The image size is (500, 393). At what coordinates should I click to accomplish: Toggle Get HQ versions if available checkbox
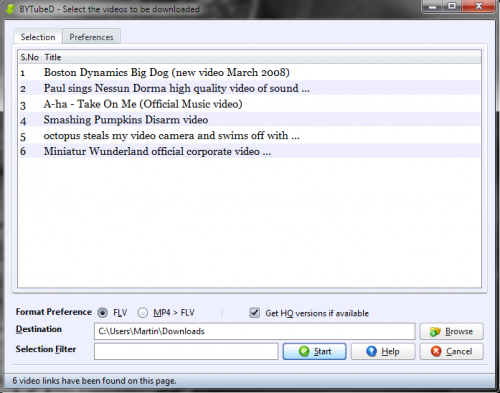point(254,313)
